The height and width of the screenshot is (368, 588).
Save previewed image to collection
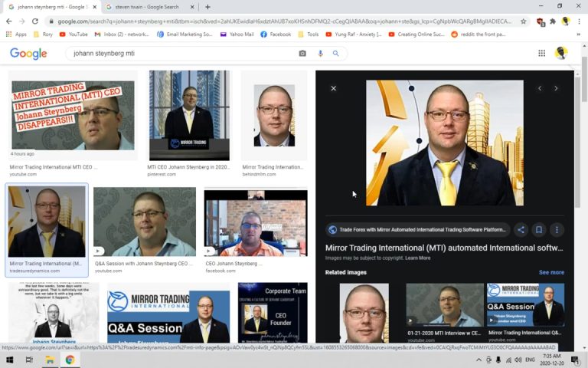pyautogui.click(x=538, y=229)
